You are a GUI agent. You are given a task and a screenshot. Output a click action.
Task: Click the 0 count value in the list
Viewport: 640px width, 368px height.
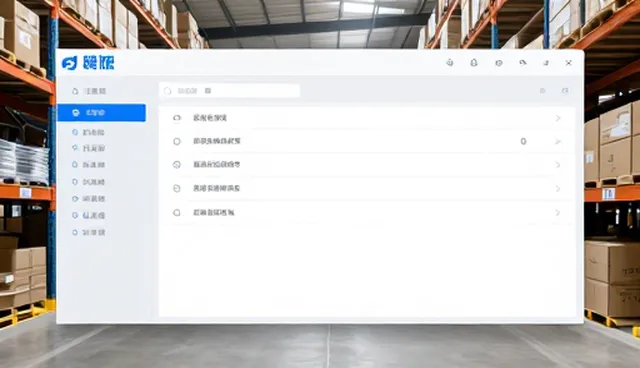tap(523, 142)
